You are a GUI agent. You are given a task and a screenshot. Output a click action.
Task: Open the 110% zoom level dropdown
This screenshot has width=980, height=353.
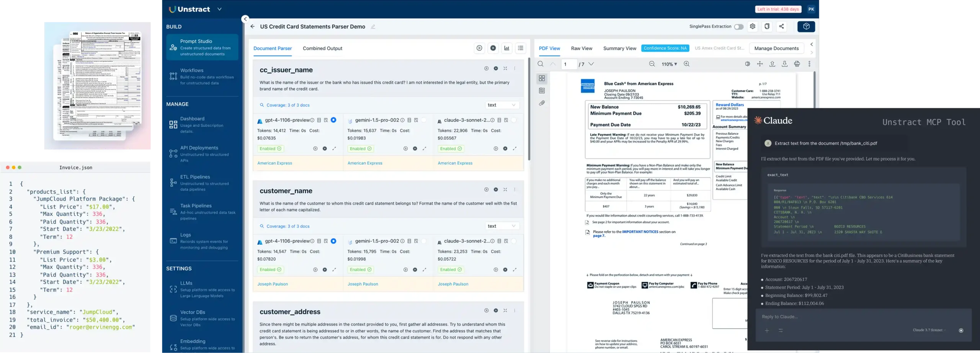pos(669,64)
